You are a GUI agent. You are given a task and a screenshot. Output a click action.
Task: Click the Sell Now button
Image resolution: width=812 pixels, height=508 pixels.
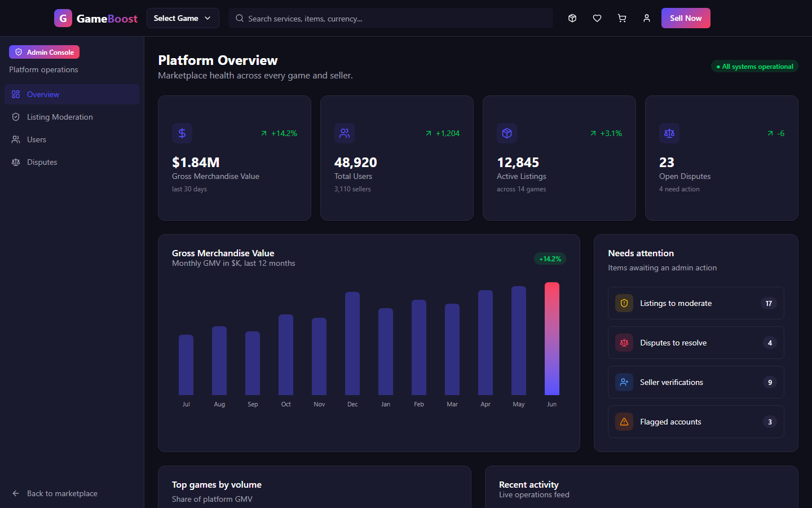[686, 18]
